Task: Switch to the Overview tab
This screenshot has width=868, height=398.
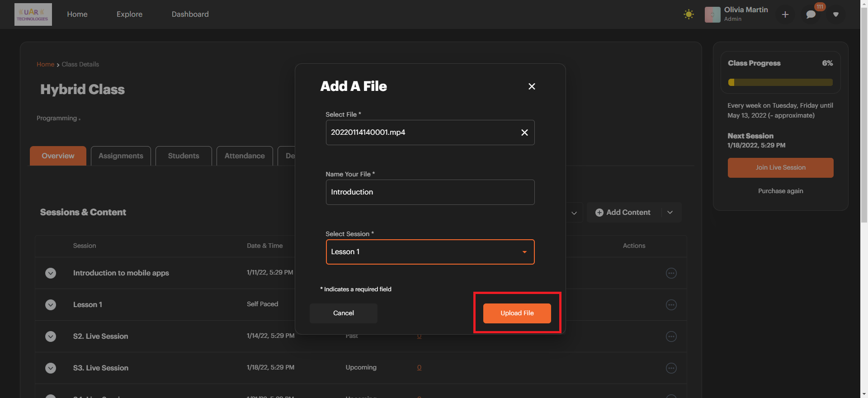Action: (x=58, y=156)
